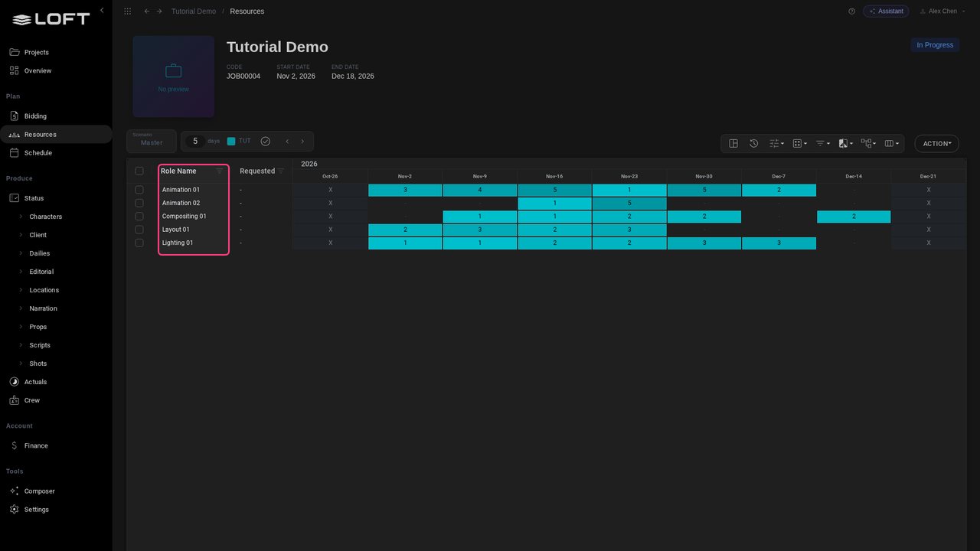Click the circled checkmark icon
This screenshot has height=551, width=980.
(265, 142)
